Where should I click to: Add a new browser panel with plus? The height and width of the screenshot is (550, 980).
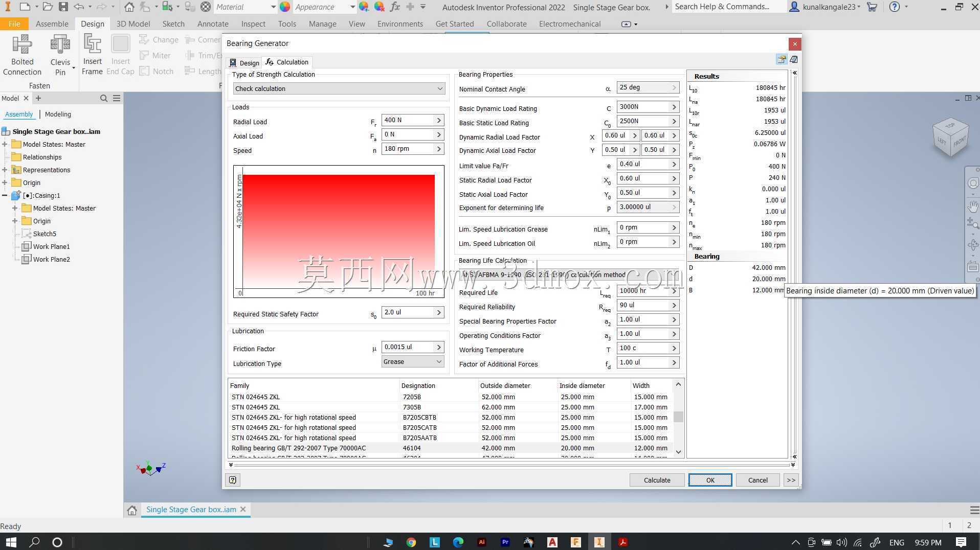tap(38, 98)
